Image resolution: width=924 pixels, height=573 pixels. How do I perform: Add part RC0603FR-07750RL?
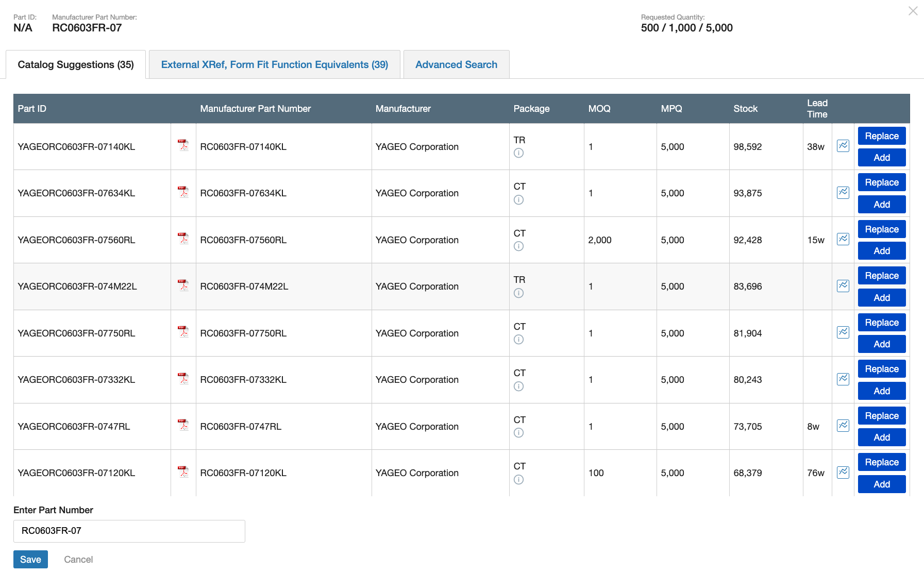point(882,344)
